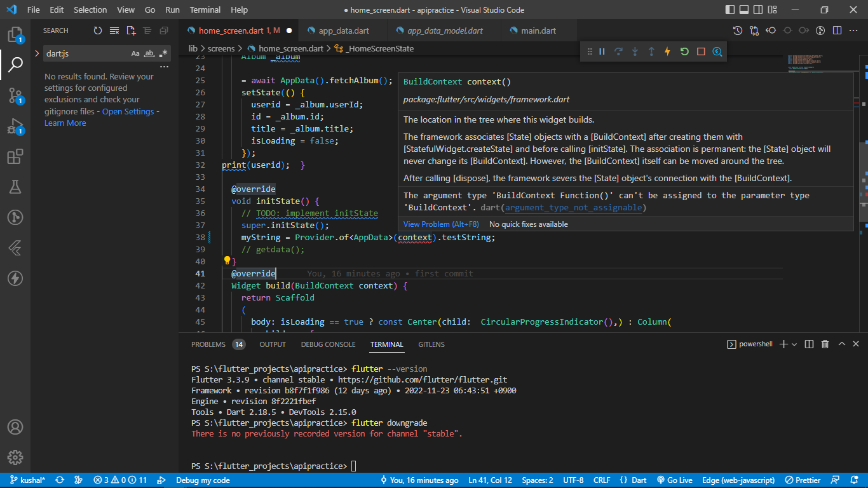Go to previous revision icon

point(771,30)
